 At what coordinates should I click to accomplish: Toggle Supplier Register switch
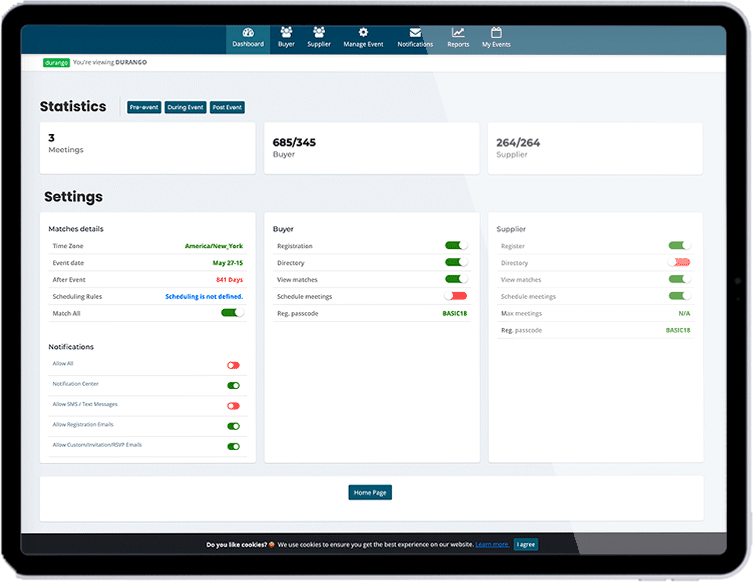pos(679,245)
